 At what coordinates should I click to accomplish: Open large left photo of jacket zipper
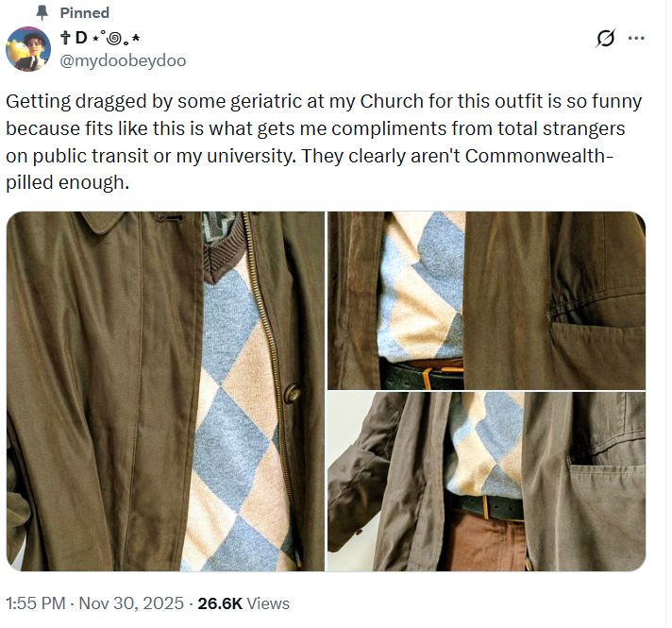165,391
